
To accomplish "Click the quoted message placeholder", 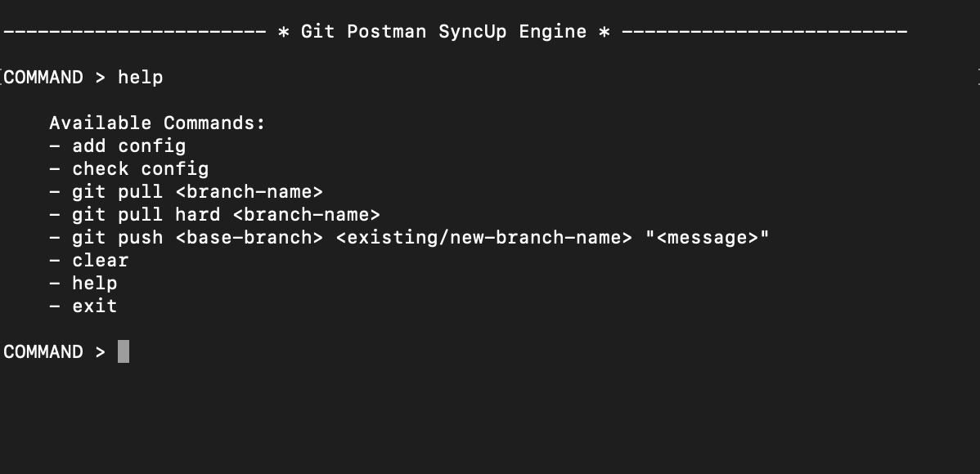I will pos(707,238).
